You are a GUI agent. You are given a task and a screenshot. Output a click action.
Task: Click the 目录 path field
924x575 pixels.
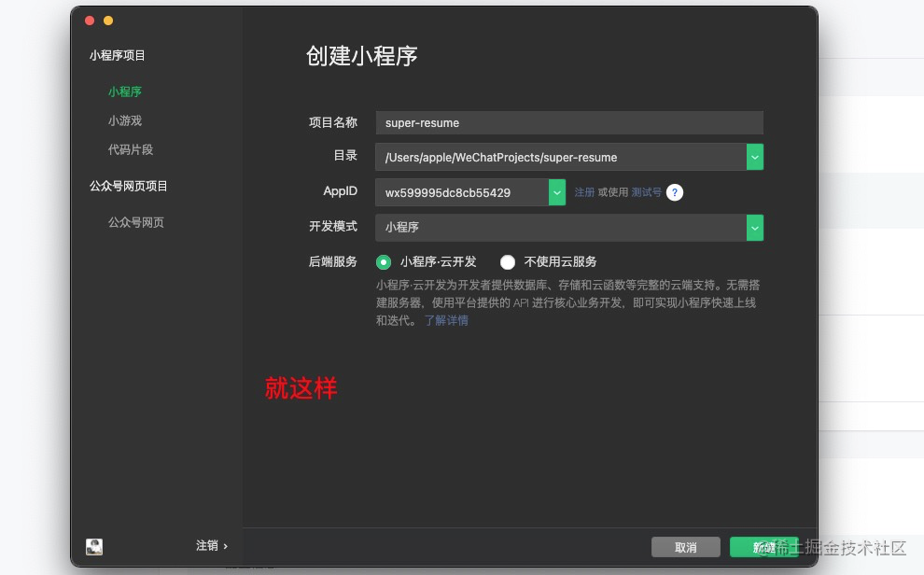coord(560,158)
